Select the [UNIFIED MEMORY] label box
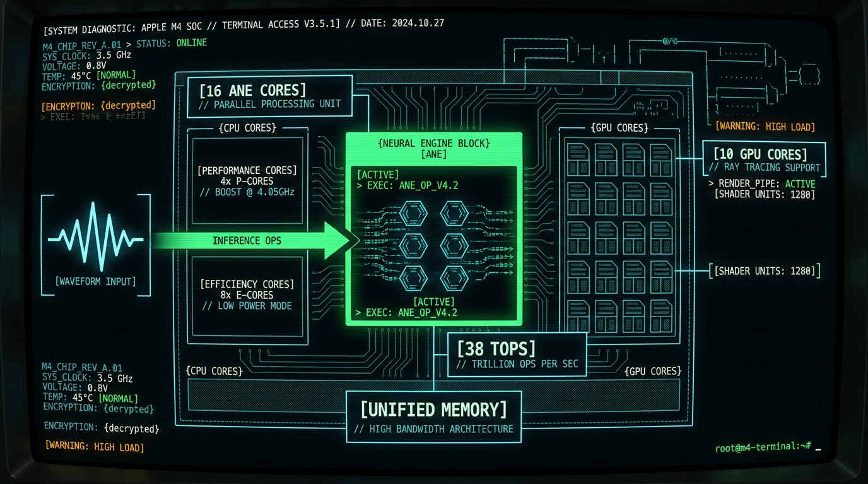868x484 pixels. (433, 417)
